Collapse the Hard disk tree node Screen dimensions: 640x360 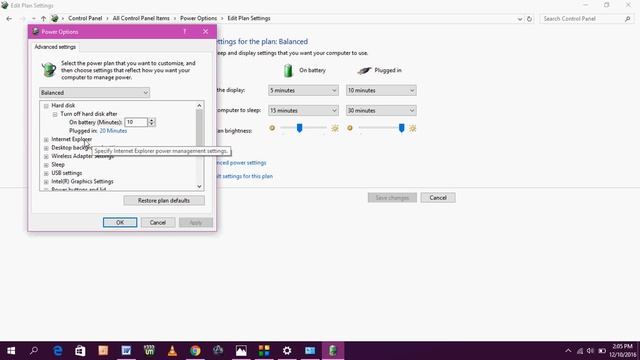coord(46,106)
